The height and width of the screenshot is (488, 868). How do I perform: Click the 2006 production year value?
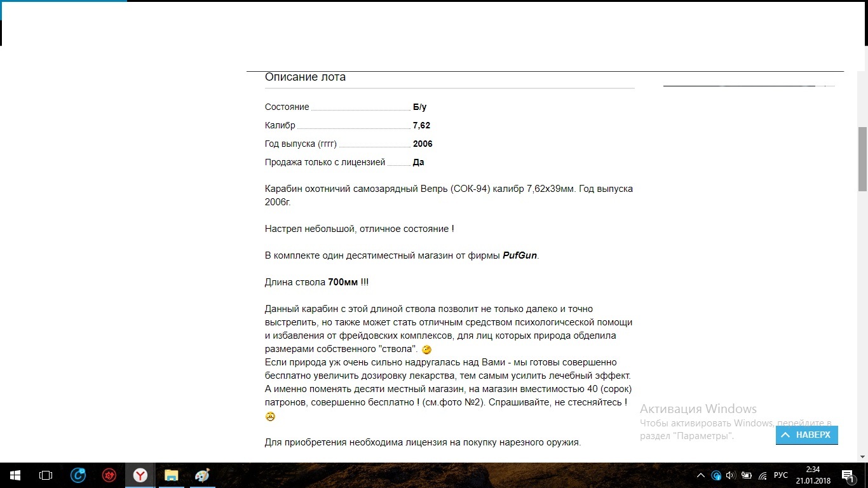coord(423,144)
